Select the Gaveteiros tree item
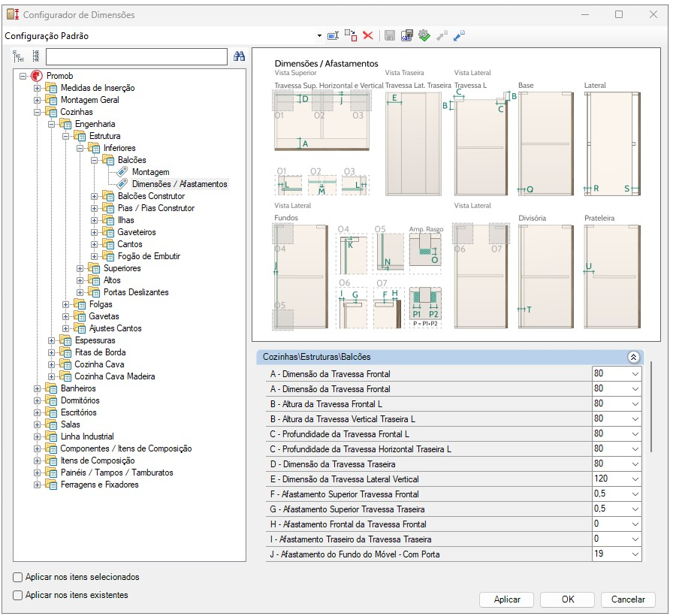This screenshot has width=673, height=616. click(137, 232)
